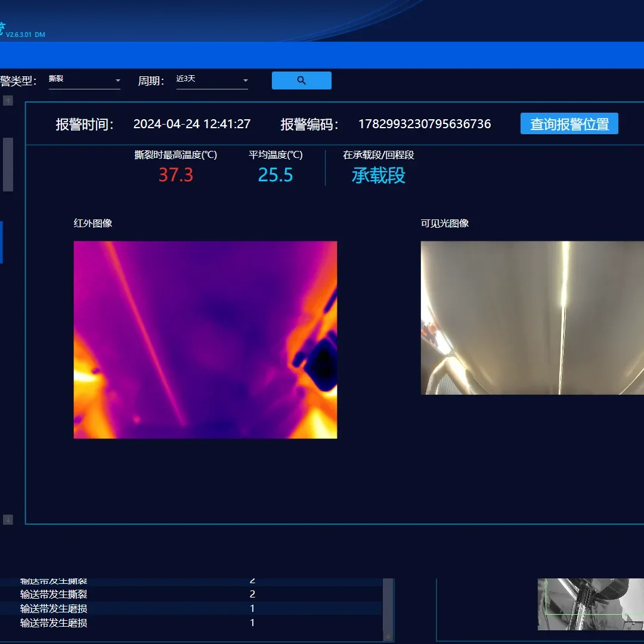This screenshot has height=644, width=644.
Task: Select the alarm time 2024-04-24 12:41:27
Action: (192, 124)
